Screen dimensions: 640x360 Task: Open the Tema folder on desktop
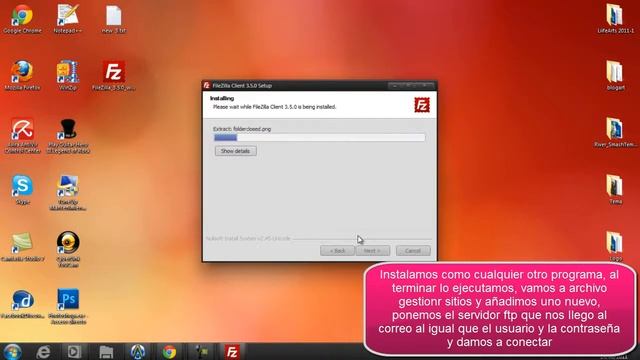[x=615, y=190]
